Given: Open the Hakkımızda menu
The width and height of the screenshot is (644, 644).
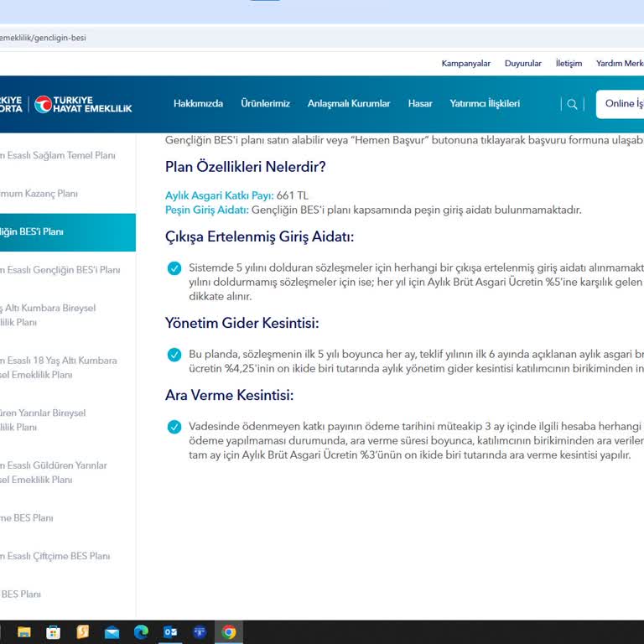Looking at the screenshot, I should pos(198,103).
